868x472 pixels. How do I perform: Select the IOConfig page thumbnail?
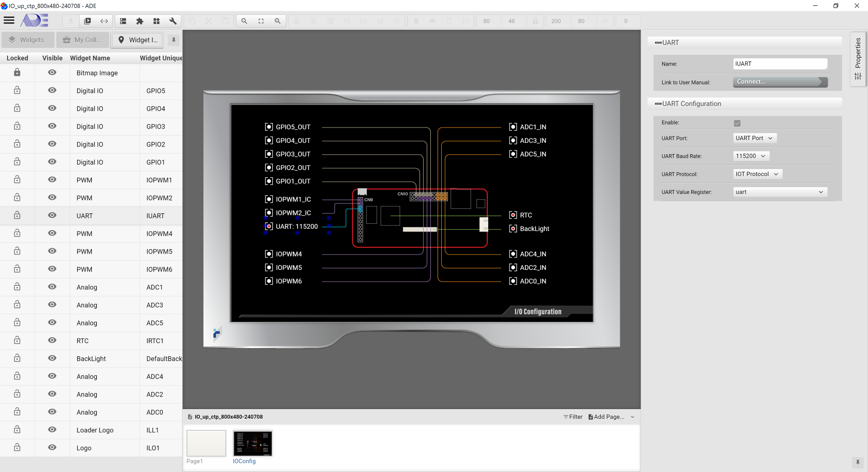[x=252, y=444]
